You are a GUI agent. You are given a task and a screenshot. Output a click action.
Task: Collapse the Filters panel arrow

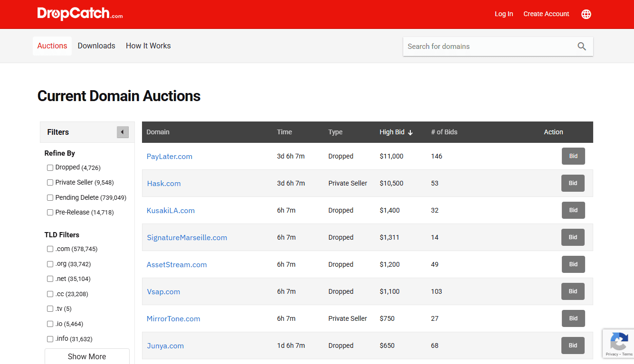point(123,132)
